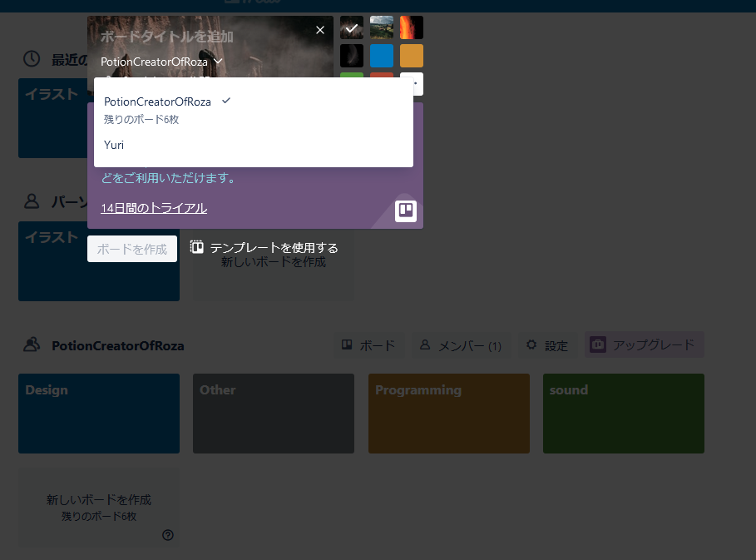Click the board icon next to ボード
Image resolution: width=756 pixels, height=560 pixels.
click(347, 344)
